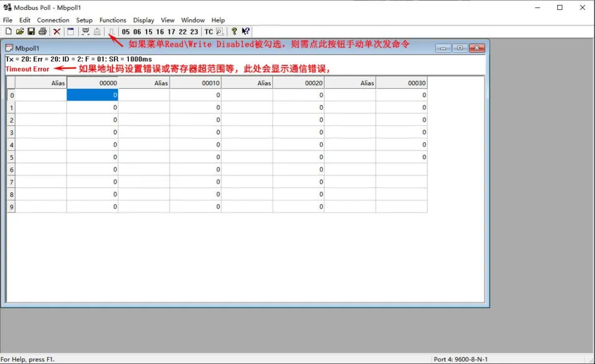Select row header 7
Screen dimensions: 595x364
click(11, 182)
